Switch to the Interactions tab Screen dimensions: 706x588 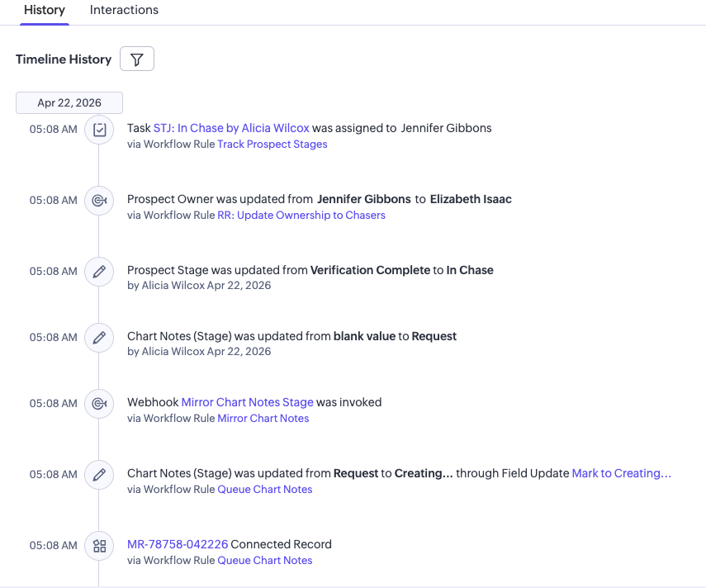124,11
